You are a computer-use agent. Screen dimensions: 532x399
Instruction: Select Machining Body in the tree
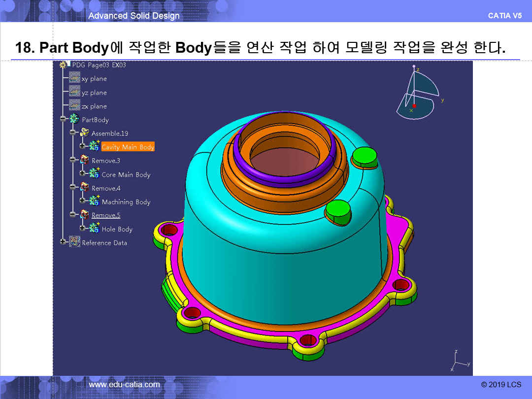tap(126, 202)
